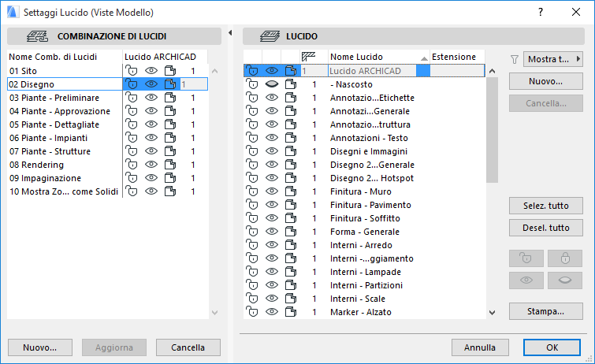Click lock icon in Interni - Scale row
The width and height of the screenshot is (595, 364).
(x=252, y=299)
